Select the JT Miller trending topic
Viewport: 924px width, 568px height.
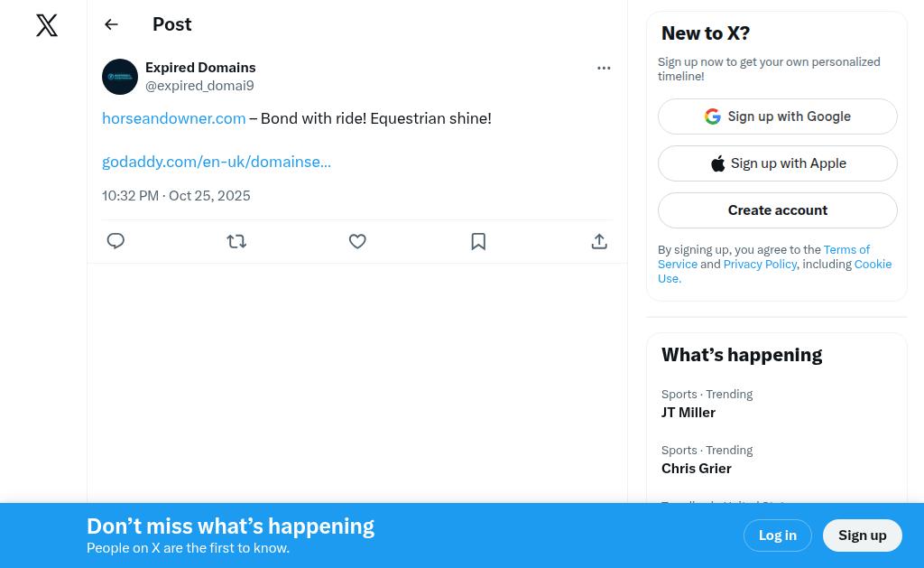pyautogui.click(x=688, y=413)
